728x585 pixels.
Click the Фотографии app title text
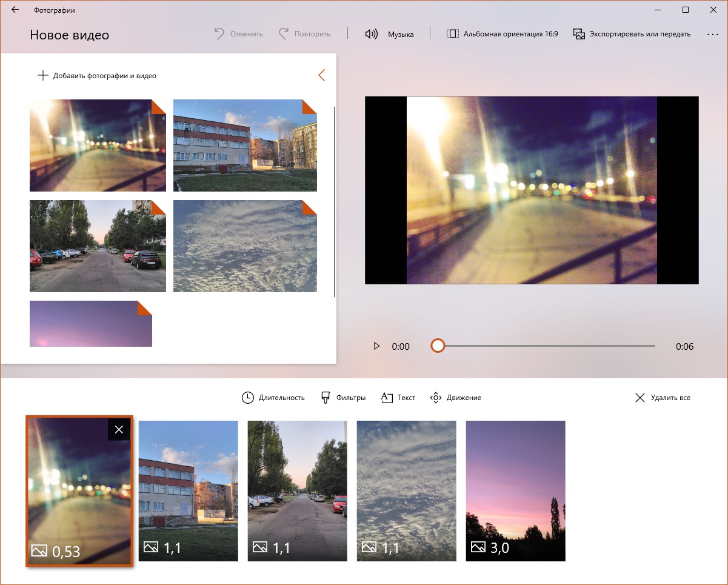point(55,10)
